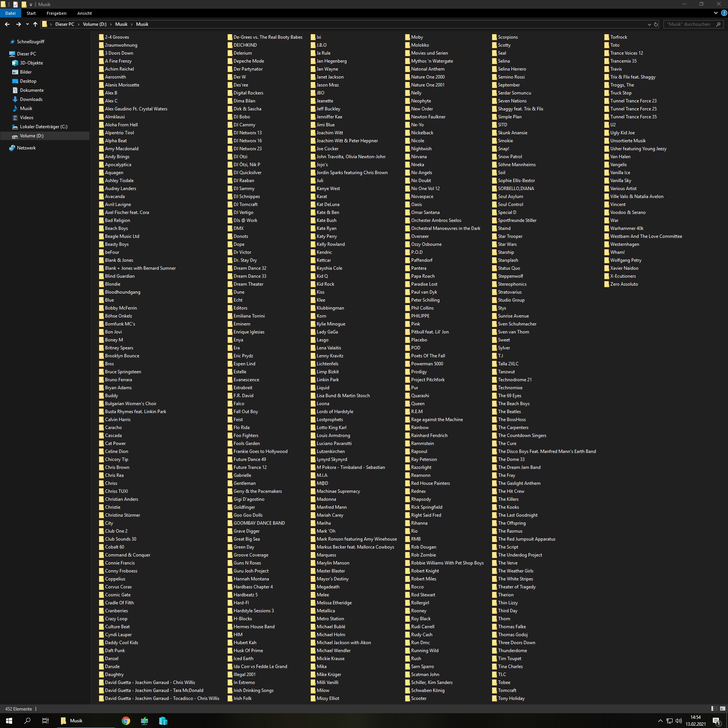Open the notification center

point(717,721)
